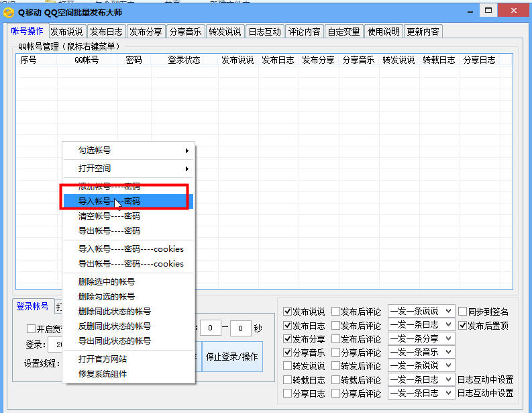This screenshot has width=532, height=413.
Task: Enable the 分享日志 checkbox
Action: coord(287,394)
